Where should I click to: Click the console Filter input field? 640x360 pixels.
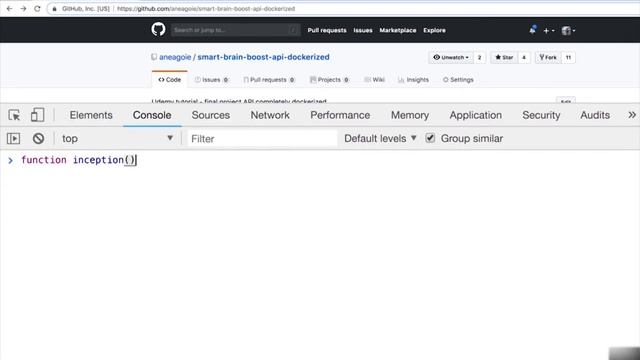click(262, 139)
